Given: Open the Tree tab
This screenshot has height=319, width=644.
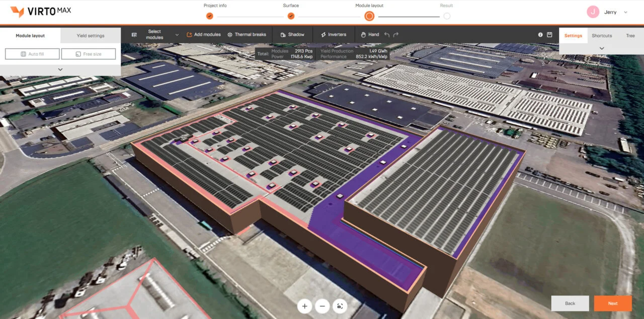Looking at the screenshot, I should (630, 36).
